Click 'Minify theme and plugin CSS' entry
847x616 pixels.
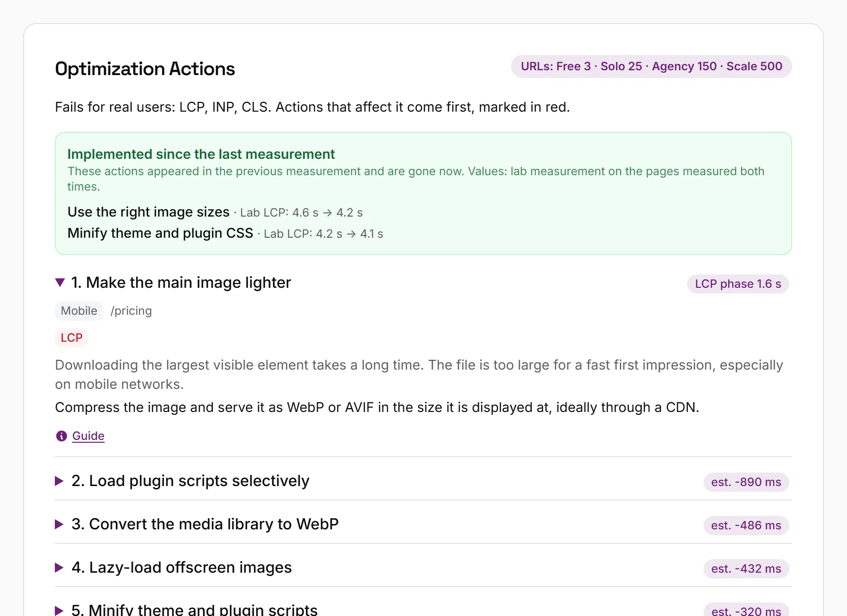(x=160, y=233)
